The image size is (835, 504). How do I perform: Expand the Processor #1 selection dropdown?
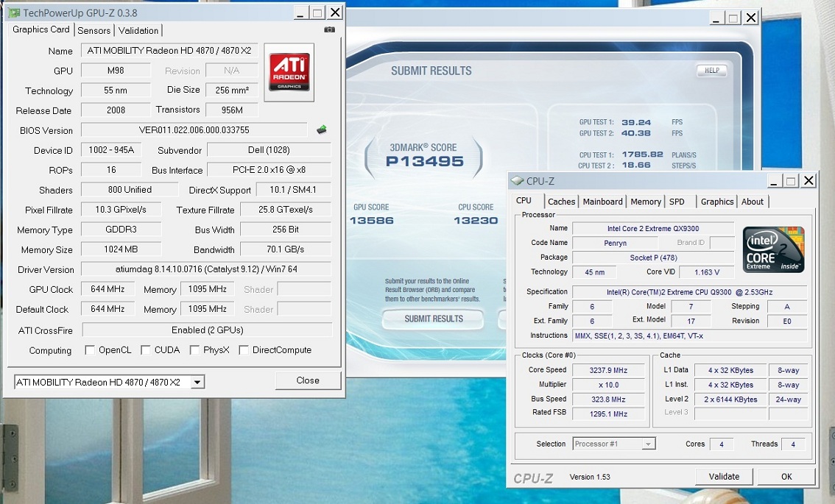coord(648,444)
